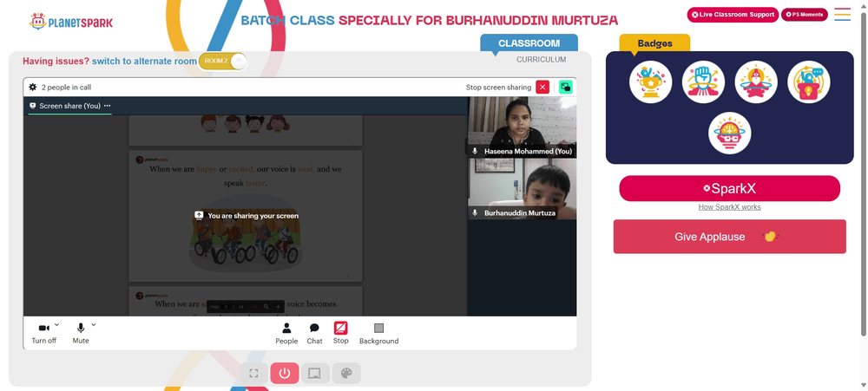Click 'Stop screen sharing' label
The height and width of the screenshot is (391, 868).
(x=498, y=87)
